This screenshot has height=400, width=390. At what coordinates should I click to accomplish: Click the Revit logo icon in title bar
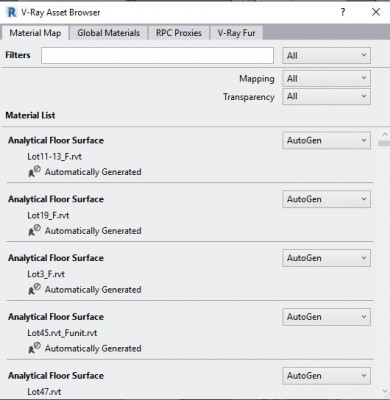(11, 13)
